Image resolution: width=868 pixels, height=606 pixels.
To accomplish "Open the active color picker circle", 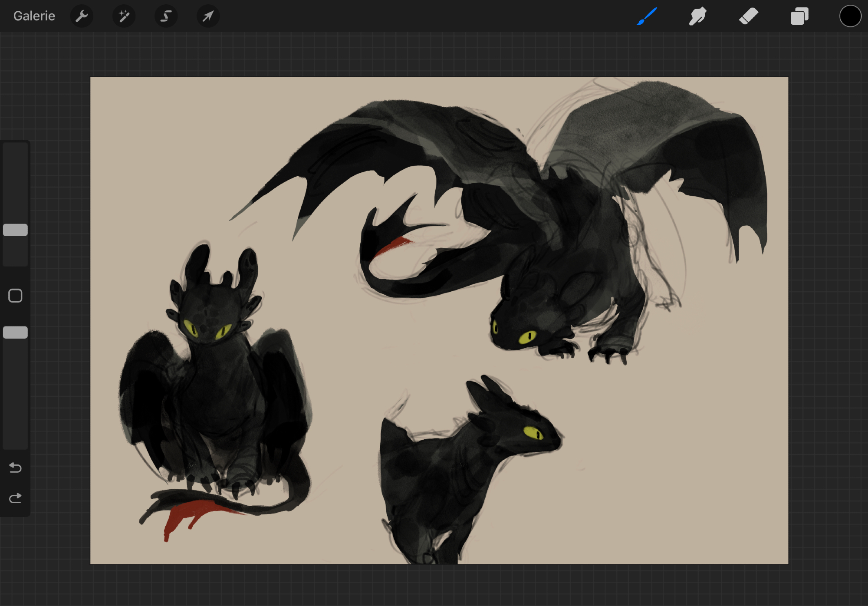I will point(850,16).
